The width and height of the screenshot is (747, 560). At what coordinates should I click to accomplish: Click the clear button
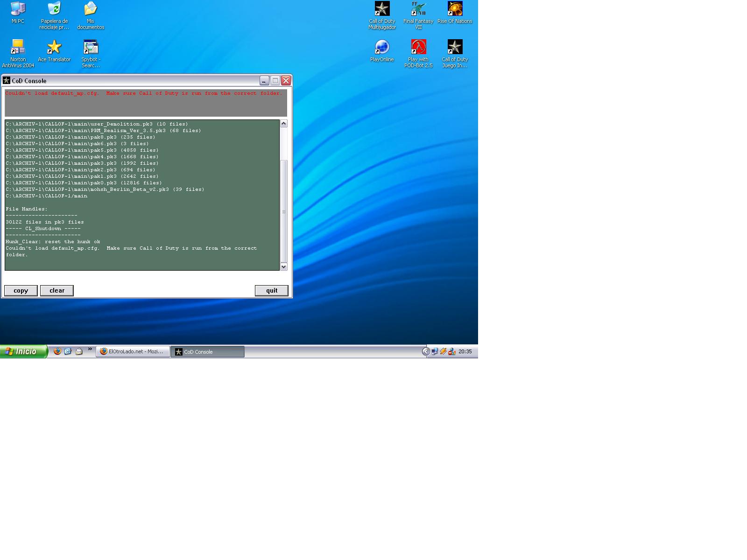tap(57, 290)
